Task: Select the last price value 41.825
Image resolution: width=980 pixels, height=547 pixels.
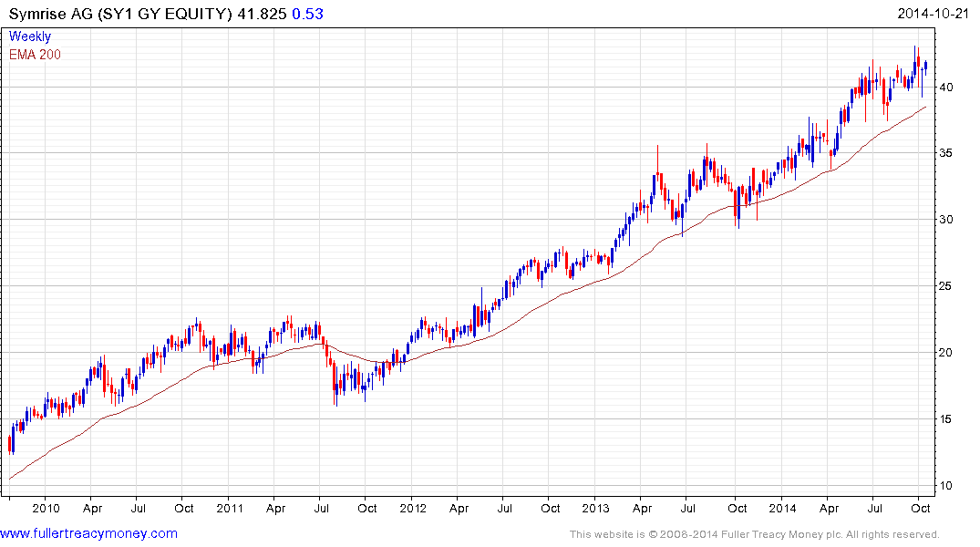Action: click(262, 14)
